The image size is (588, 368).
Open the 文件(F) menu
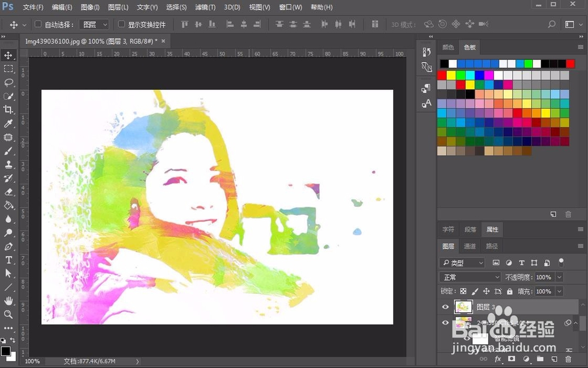33,7
